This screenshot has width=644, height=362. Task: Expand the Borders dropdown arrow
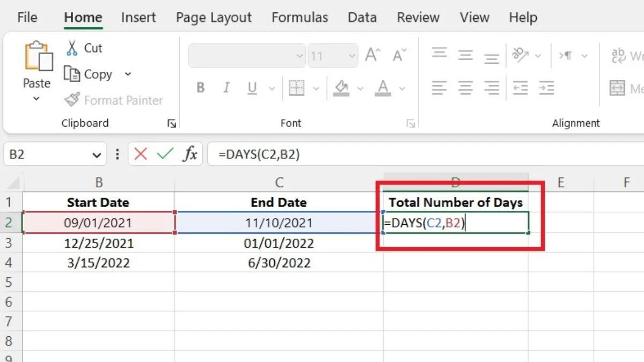[x=315, y=87]
